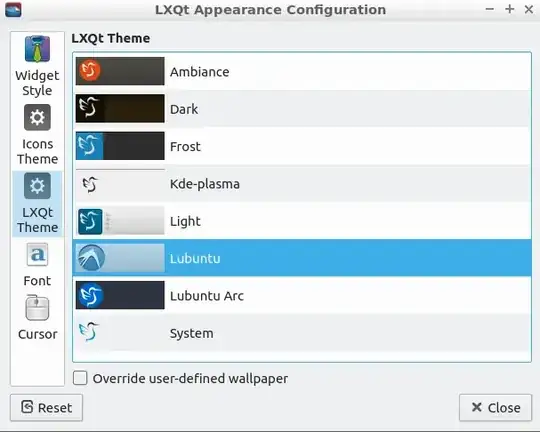Screen dimensions: 540x432
Task: Select the Light theme from list
Action: (x=302, y=221)
